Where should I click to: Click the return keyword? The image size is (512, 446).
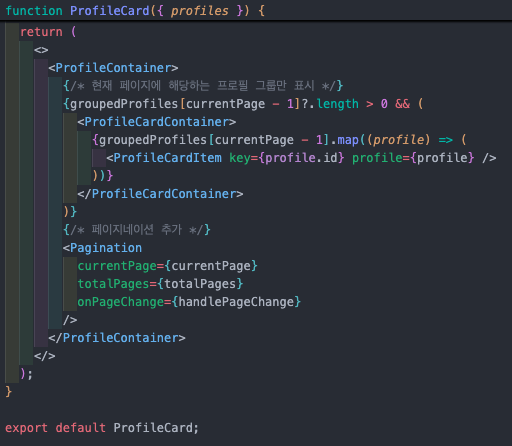coord(41,32)
